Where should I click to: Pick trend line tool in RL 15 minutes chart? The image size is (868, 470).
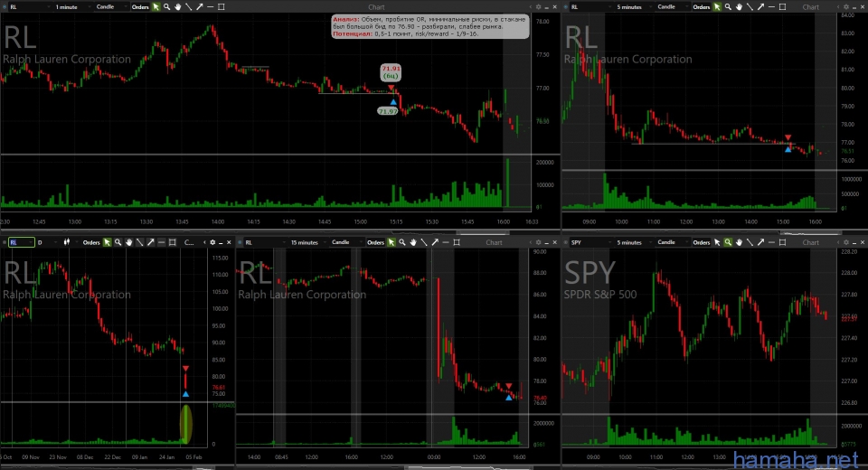click(424, 242)
